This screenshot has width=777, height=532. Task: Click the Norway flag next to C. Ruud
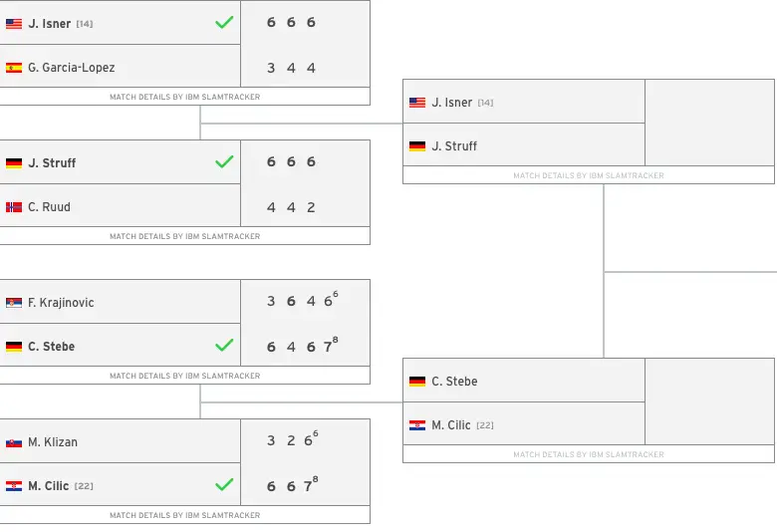[14, 207]
